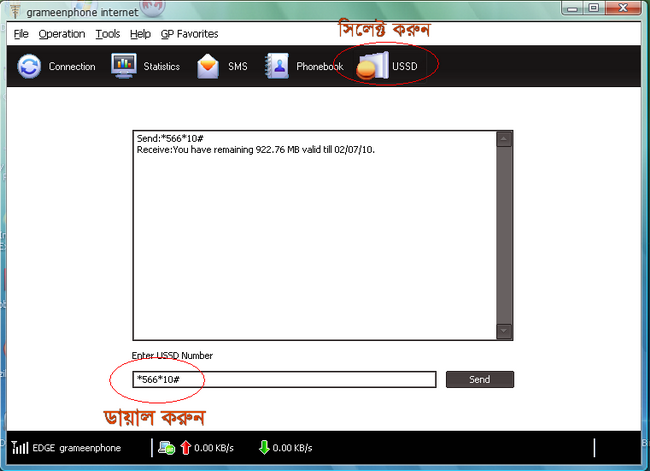Click the 'Enter USSD Number' label

pos(172,356)
